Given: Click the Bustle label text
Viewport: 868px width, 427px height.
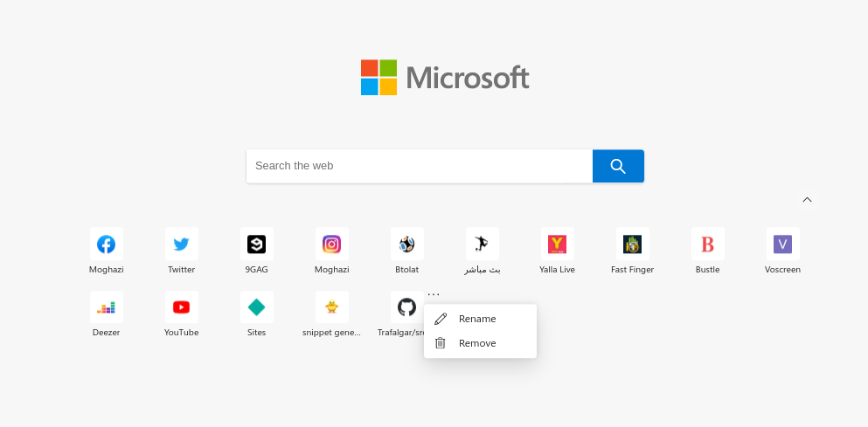Looking at the screenshot, I should [707, 269].
